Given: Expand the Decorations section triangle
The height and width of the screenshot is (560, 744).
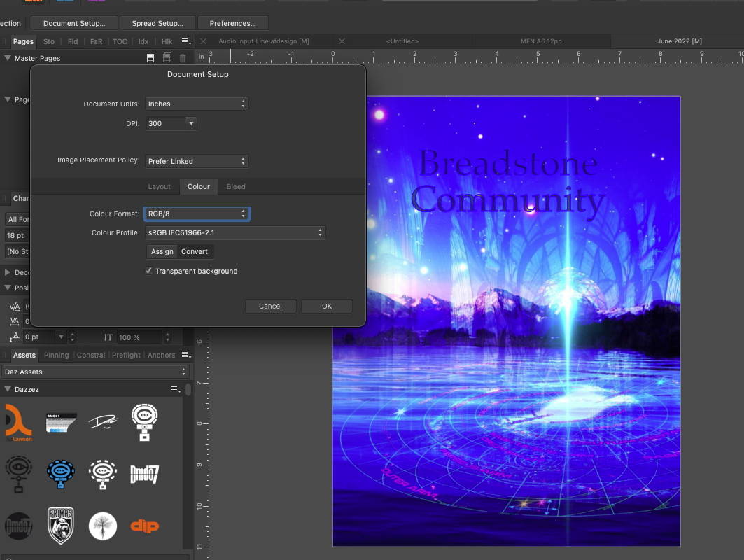Looking at the screenshot, I should 8,272.
